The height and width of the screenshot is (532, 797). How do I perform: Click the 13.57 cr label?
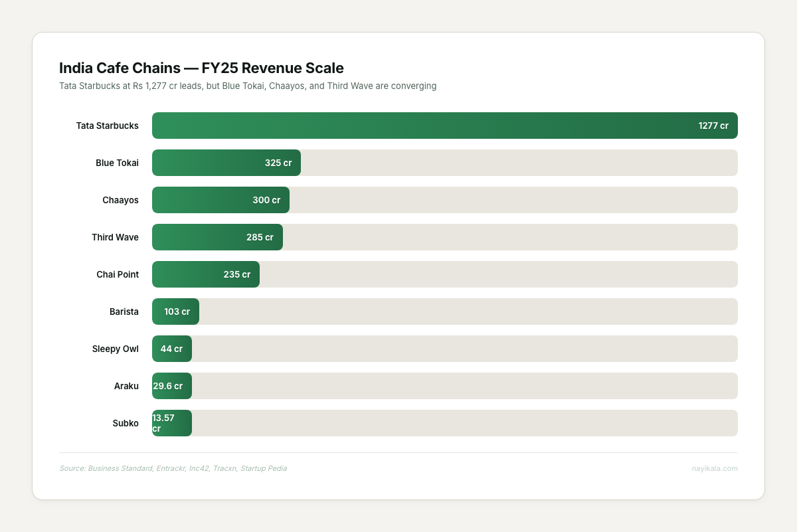(x=162, y=423)
